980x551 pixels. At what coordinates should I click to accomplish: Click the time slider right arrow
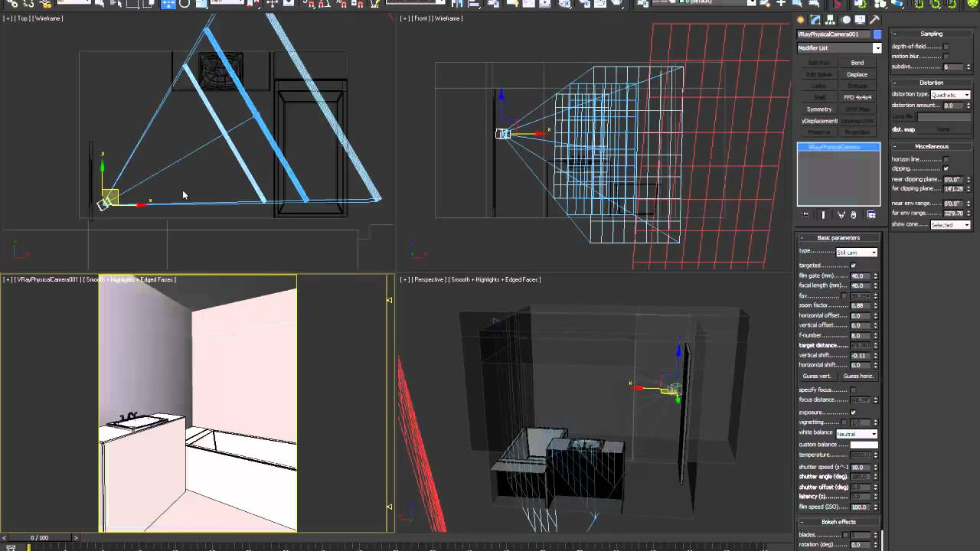coord(75,538)
